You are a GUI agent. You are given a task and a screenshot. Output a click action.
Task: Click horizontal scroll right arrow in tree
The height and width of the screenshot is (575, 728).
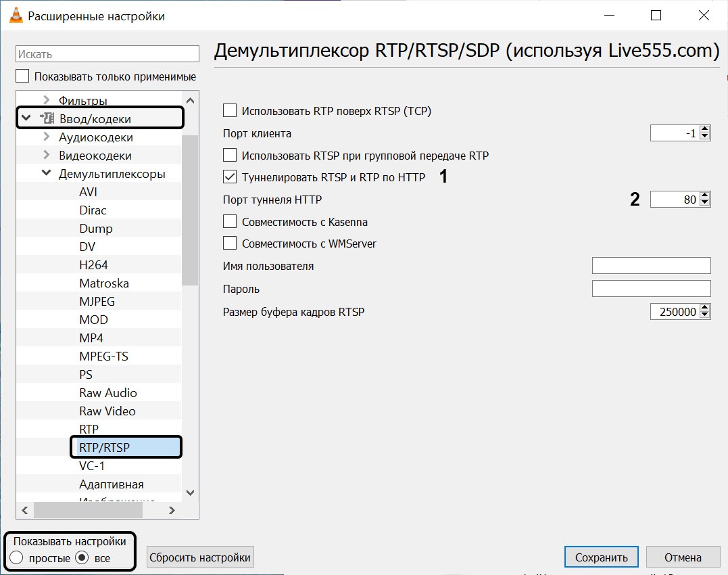pos(172,510)
